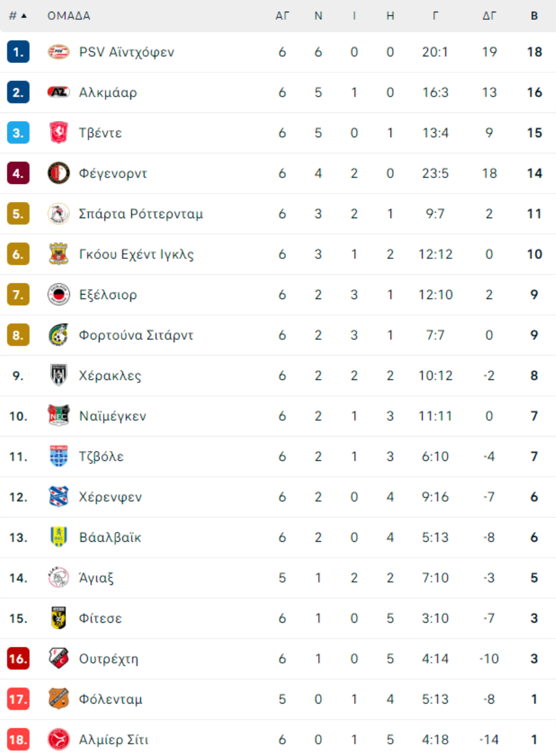The height and width of the screenshot is (756, 556).
Task: Click the golden rank 5 badge
Action: coord(18,214)
